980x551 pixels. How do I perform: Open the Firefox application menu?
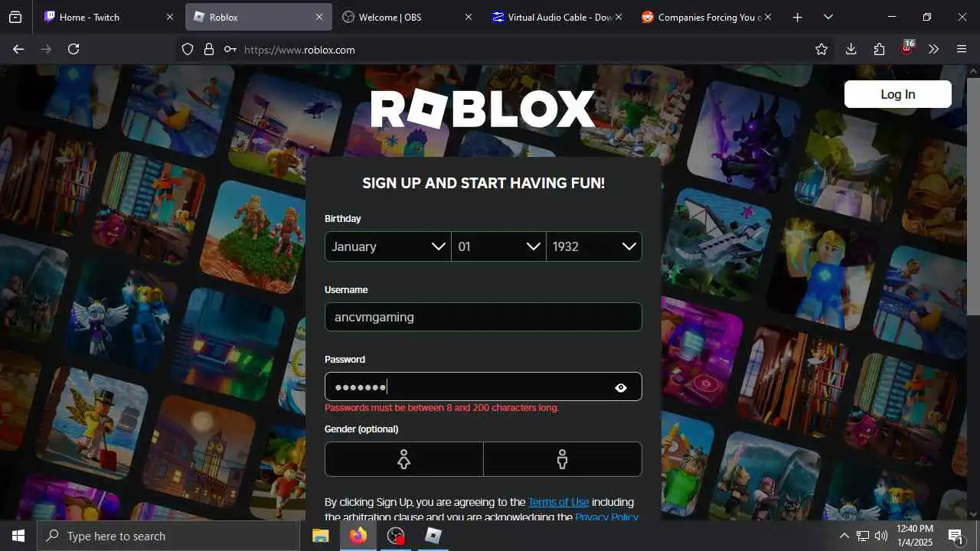click(962, 49)
